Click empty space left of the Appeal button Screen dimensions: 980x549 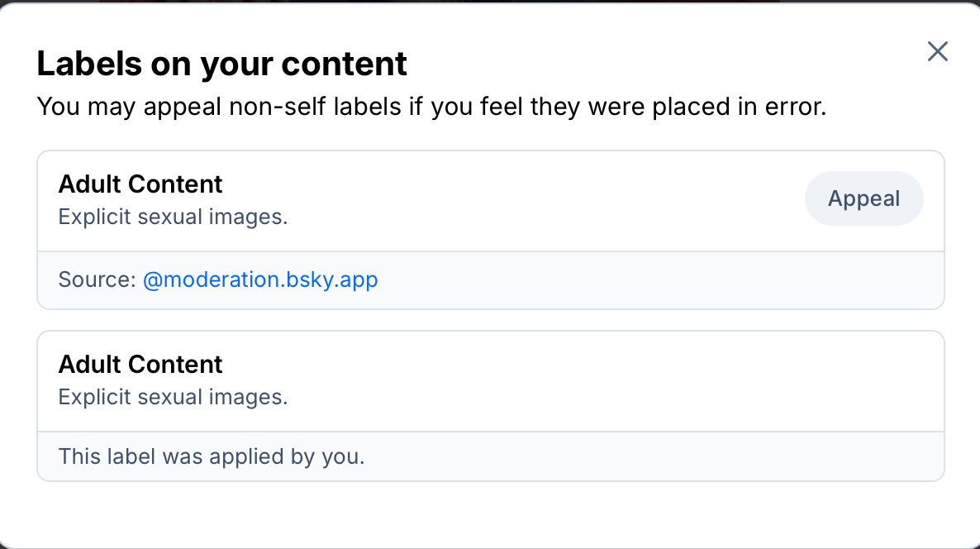[x=578, y=200]
